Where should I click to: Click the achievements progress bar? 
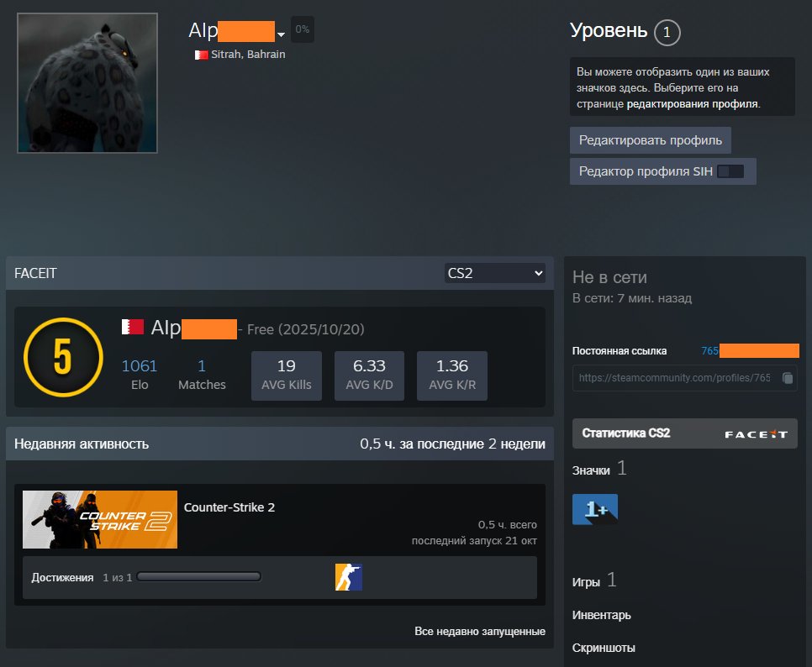pyautogui.click(x=199, y=577)
